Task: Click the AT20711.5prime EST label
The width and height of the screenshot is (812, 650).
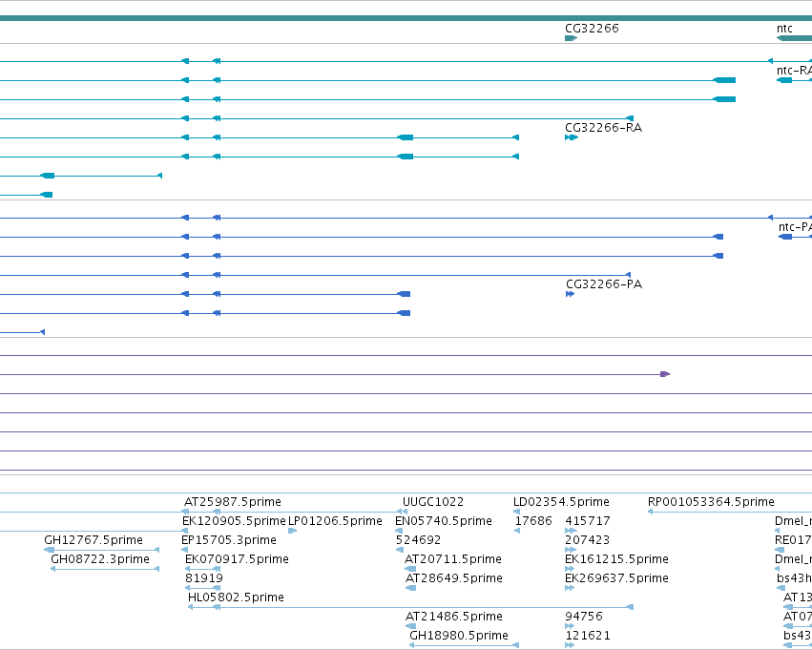Action: (x=453, y=558)
